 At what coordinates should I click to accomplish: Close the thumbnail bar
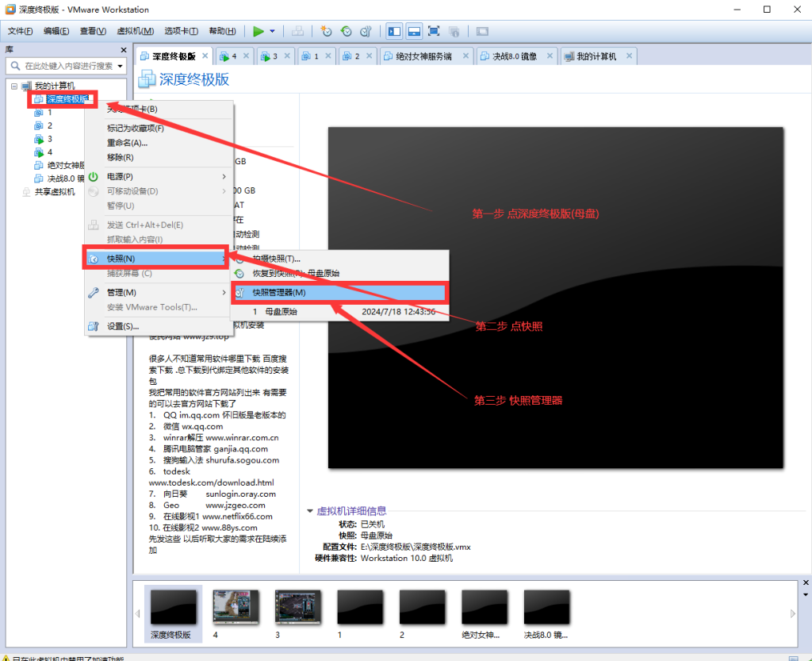click(x=806, y=582)
